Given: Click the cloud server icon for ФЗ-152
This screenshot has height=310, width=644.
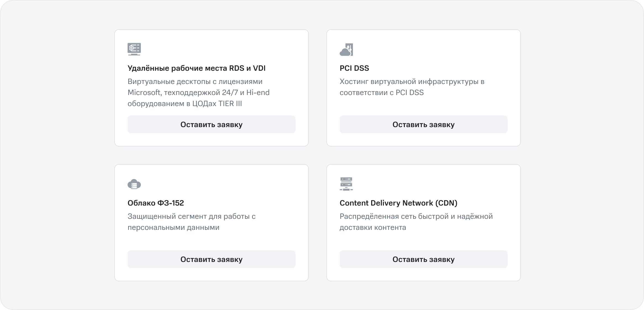Looking at the screenshot, I should pyautogui.click(x=134, y=184).
